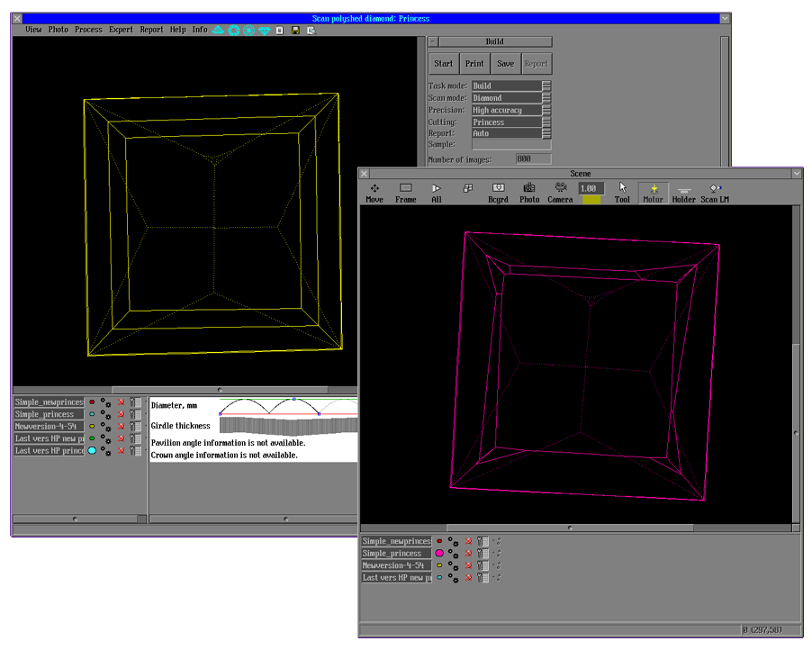Choose the Tool pointer icon
812x650 pixels.
click(x=622, y=193)
